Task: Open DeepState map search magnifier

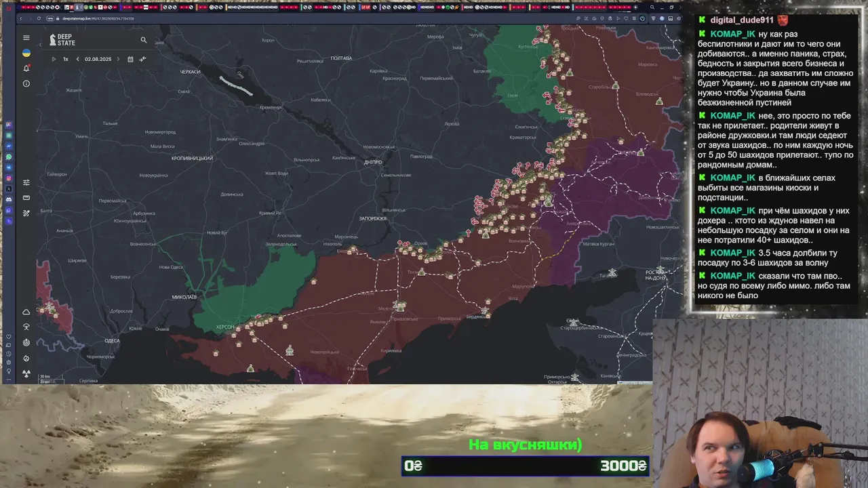Action: [144, 40]
